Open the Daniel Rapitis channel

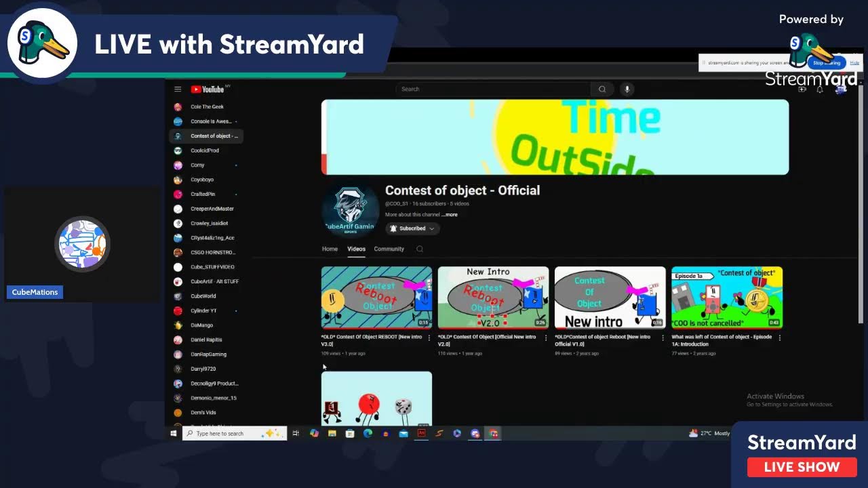pyautogui.click(x=206, y=340)
